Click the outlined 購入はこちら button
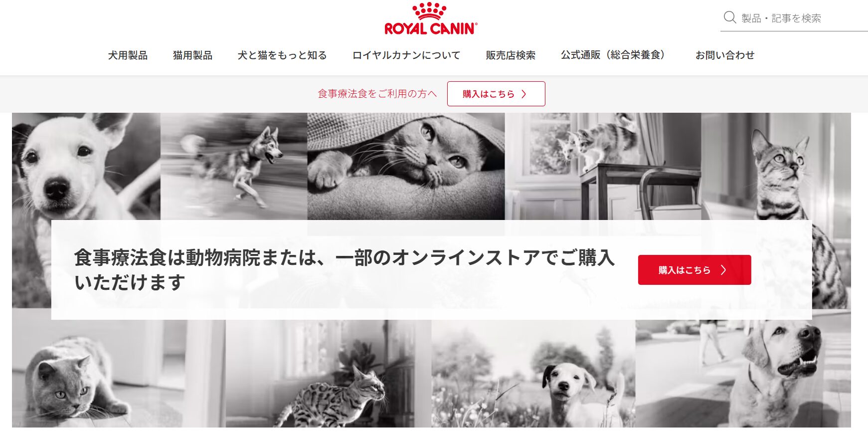Viewport: 868px width, 435px height. pyautogui.click(x=496, y=94)
